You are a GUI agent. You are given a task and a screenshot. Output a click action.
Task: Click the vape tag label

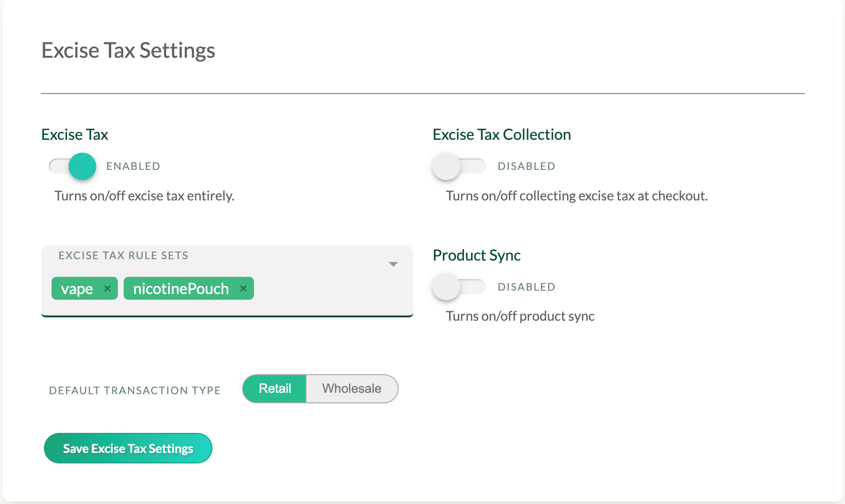(x=77, y=289)
